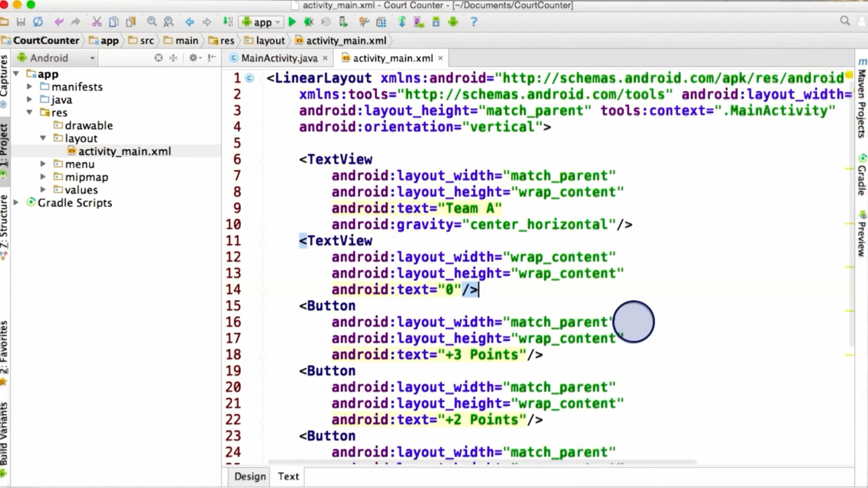Screen dimensions: 868x488
Task: Open the Gradle side panel
Action: (862, 176)
